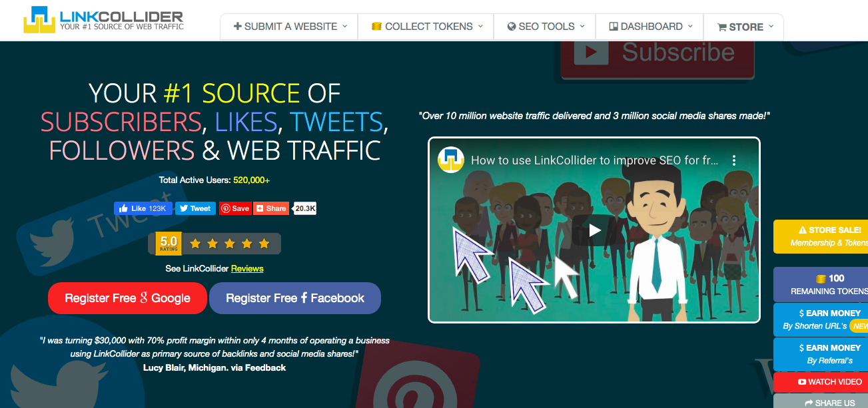Image resolution: width=868 pixels, height=408 pixels.
Task: Click the LinkCollider logo icon
Action: click(x=39, y=21)
